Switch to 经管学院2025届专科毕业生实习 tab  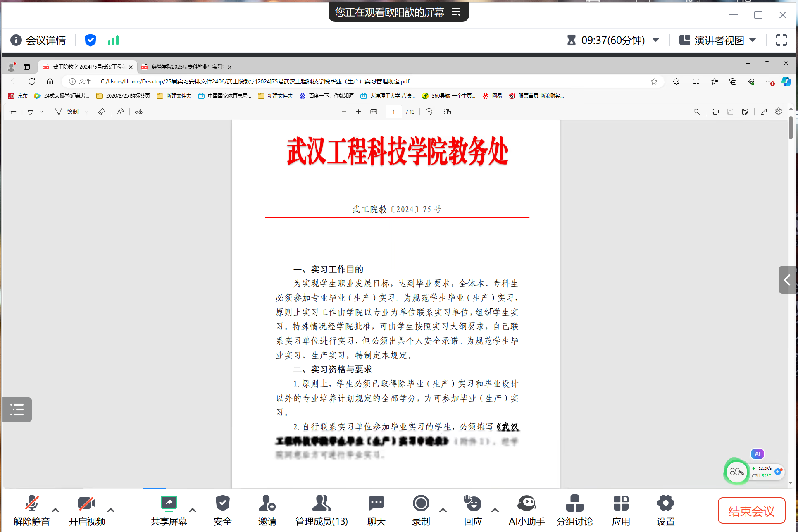pos(186,67)
